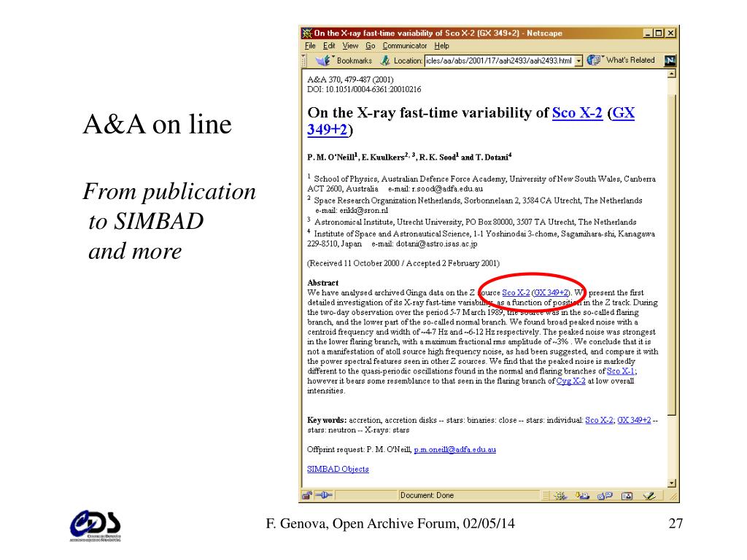747x560 pixels.
Task: Open the Bookmarks dropdown label
Action: click(354, 61)
